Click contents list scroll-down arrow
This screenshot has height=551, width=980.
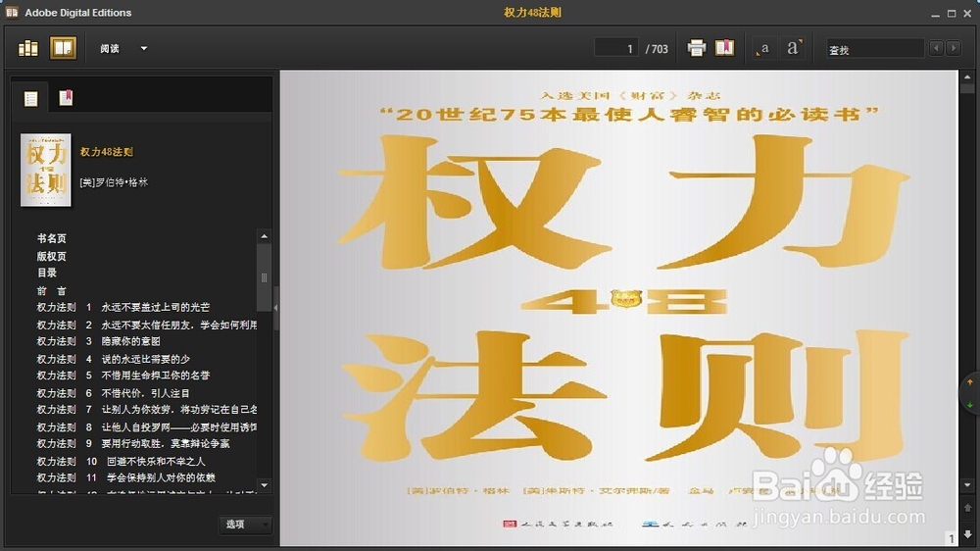click(264, 485)
